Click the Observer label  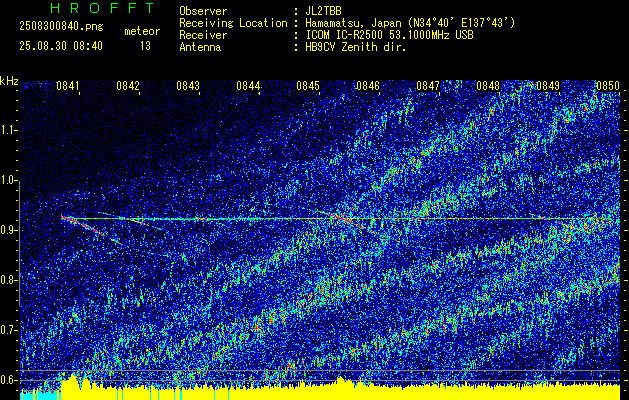203,11
